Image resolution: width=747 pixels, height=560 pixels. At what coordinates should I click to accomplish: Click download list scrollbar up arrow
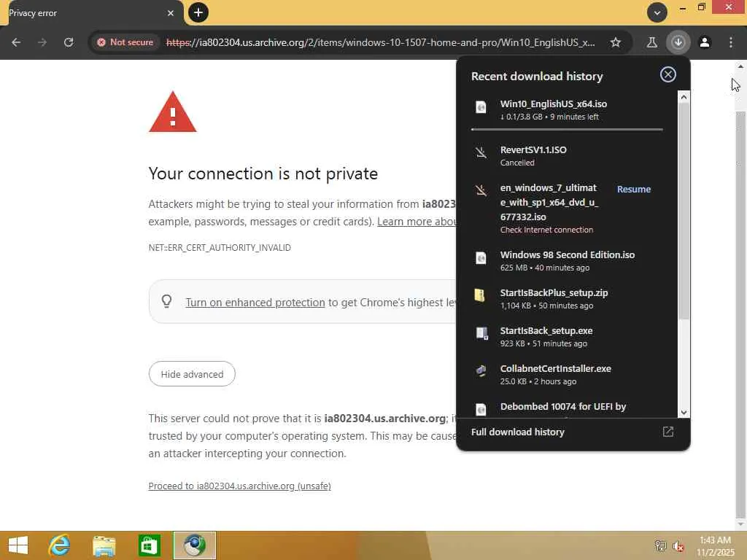[684, 97]
